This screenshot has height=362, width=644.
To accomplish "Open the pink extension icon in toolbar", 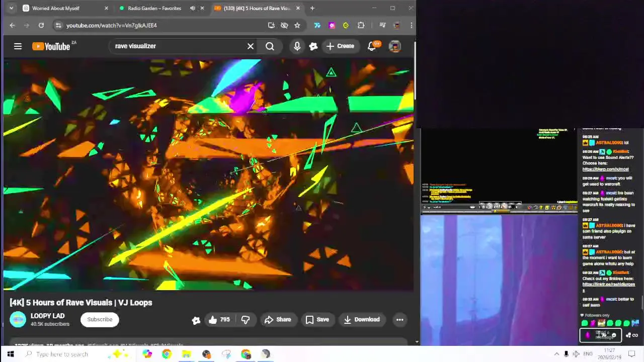I will [x=332, y=25].
